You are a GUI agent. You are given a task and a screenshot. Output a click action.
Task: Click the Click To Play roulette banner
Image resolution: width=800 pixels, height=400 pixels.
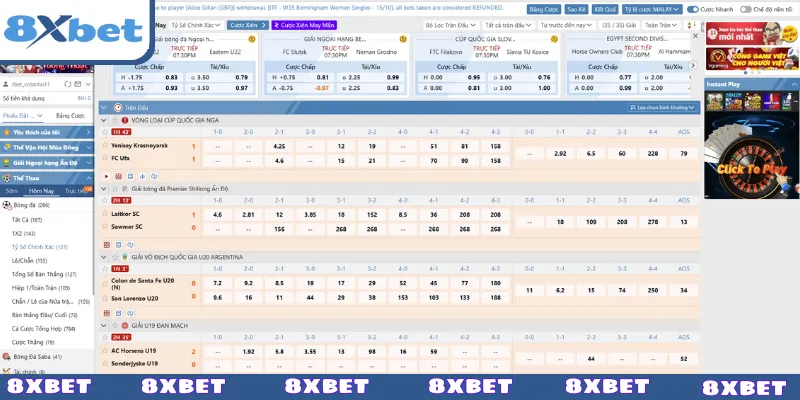click(x=751, y=156)
